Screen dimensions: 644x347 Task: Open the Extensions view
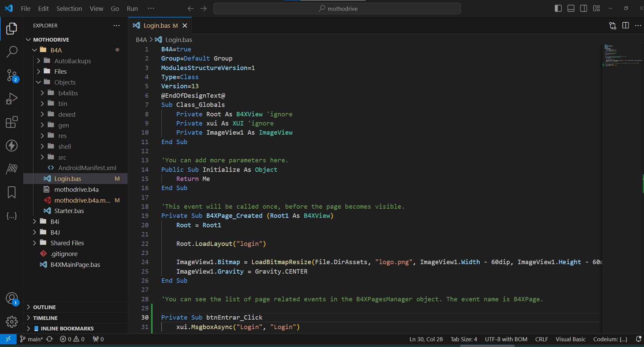(11, 122)
